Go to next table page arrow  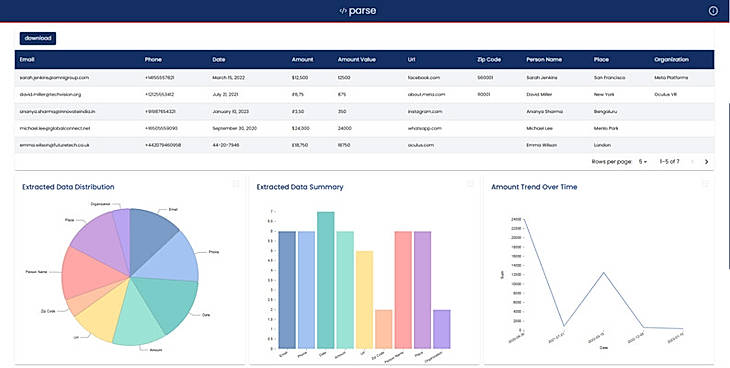click(706, 162)
